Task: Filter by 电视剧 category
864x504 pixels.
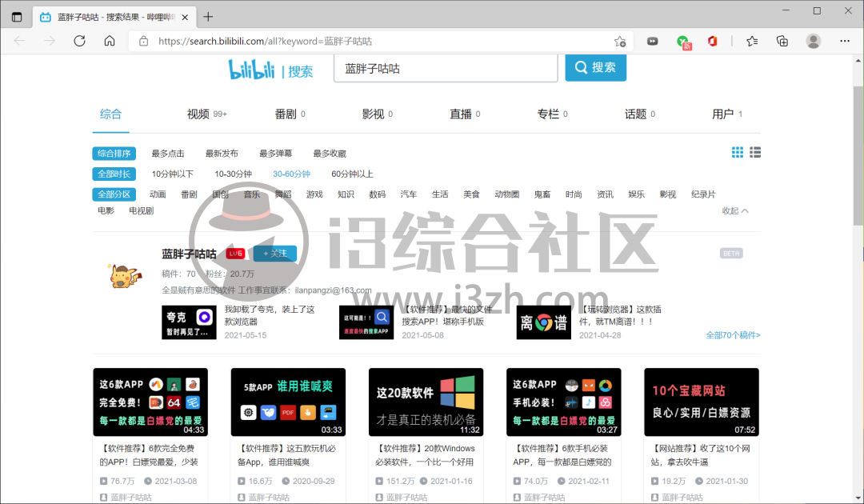Action: click(x=141, y=210)
